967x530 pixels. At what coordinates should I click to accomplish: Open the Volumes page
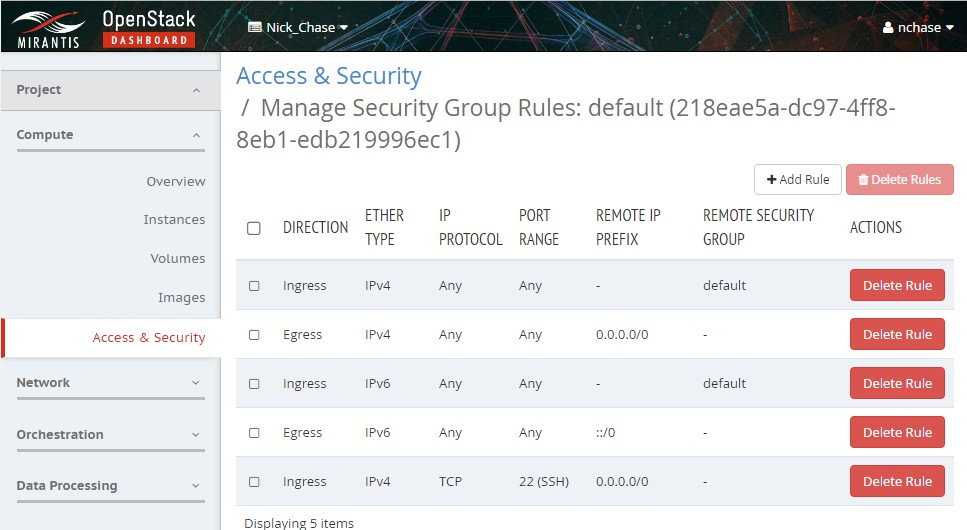click(178, 259)
